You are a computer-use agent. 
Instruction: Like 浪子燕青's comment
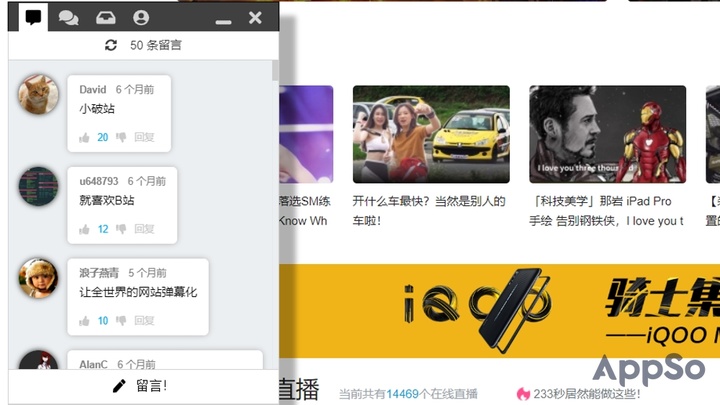85,321
